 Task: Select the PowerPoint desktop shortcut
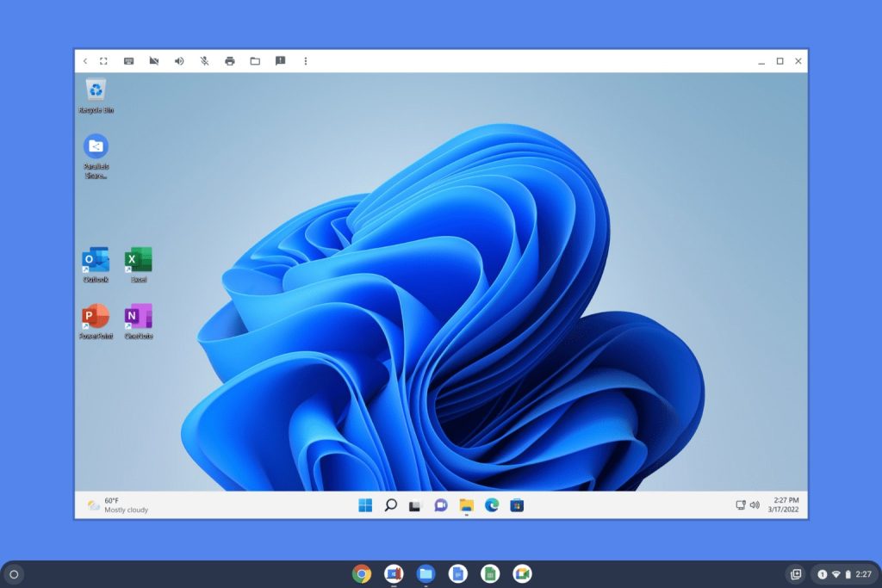96,321
